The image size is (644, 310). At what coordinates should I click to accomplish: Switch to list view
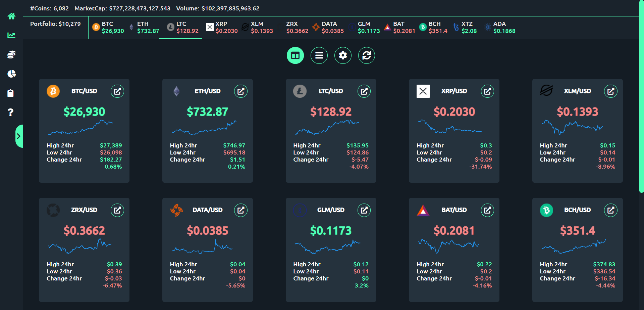click(319, 55)
